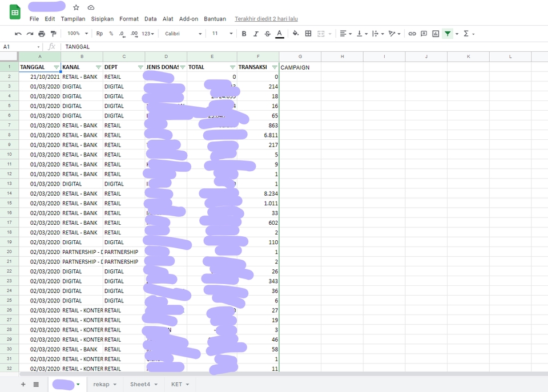This screenshot has height=392, width=548.
Task: Select row 14 header
Action: click(x=9, y=193)
